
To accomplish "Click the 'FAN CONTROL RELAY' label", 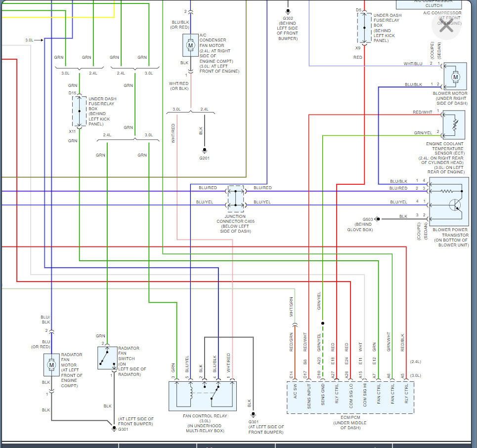I will (x=205, y=416).
